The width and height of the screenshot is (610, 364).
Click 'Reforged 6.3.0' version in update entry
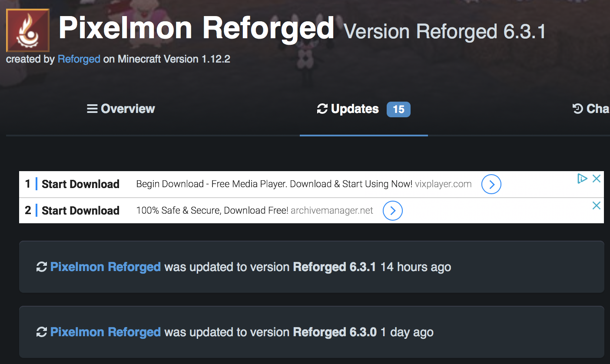click(x=335, y=332)
